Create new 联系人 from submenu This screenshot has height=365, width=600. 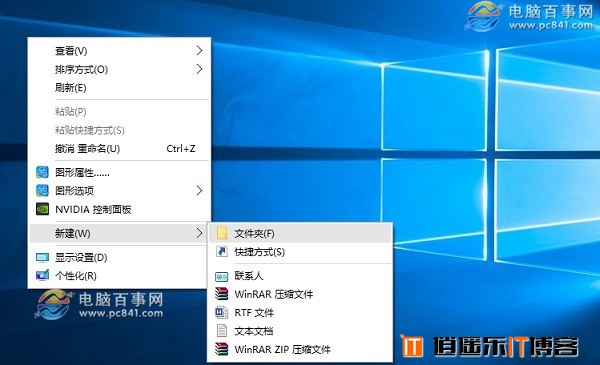coord(300,275)
